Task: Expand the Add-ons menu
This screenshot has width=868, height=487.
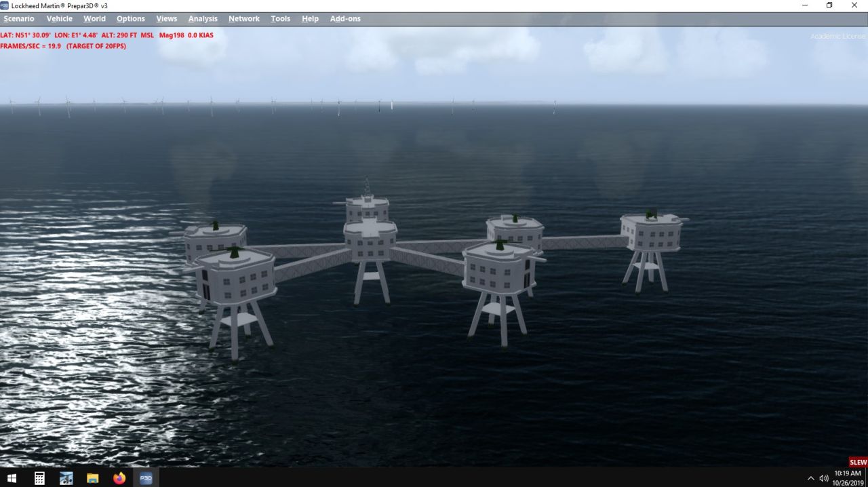Action: (345, 19)
